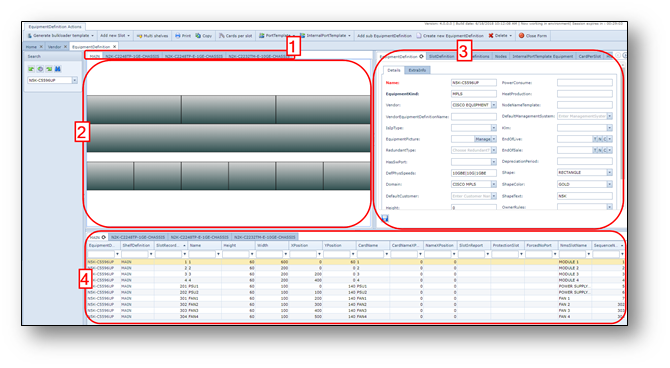
Task: Open the Nodes tab
Action: (x=500, y=56)
